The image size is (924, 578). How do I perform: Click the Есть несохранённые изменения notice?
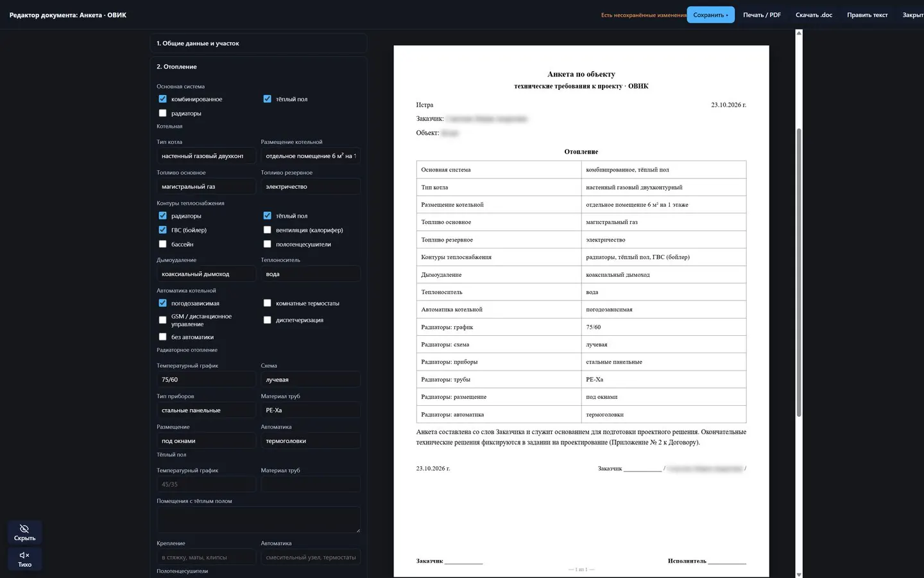click(x=644, y=15)
